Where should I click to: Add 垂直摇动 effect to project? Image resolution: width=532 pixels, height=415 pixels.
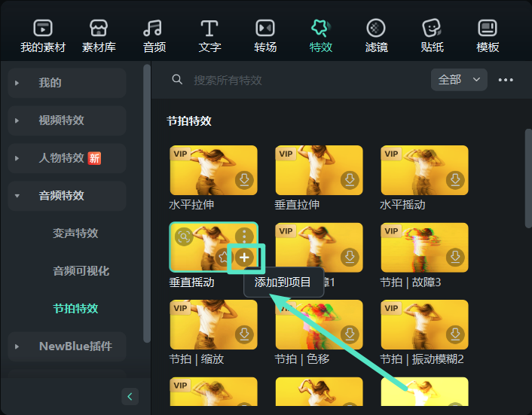tap(244, 258)
